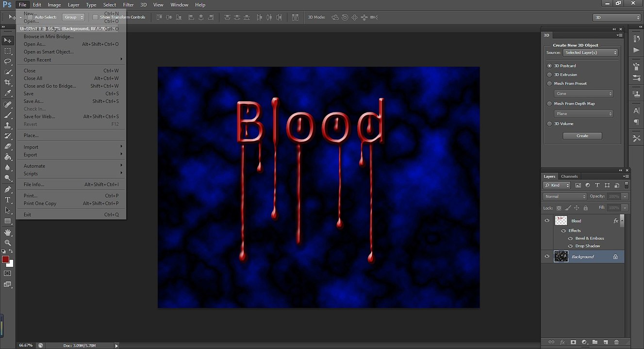Select the 3D Postcard radio option
The image size is (644, 349).
coord(549,65)
